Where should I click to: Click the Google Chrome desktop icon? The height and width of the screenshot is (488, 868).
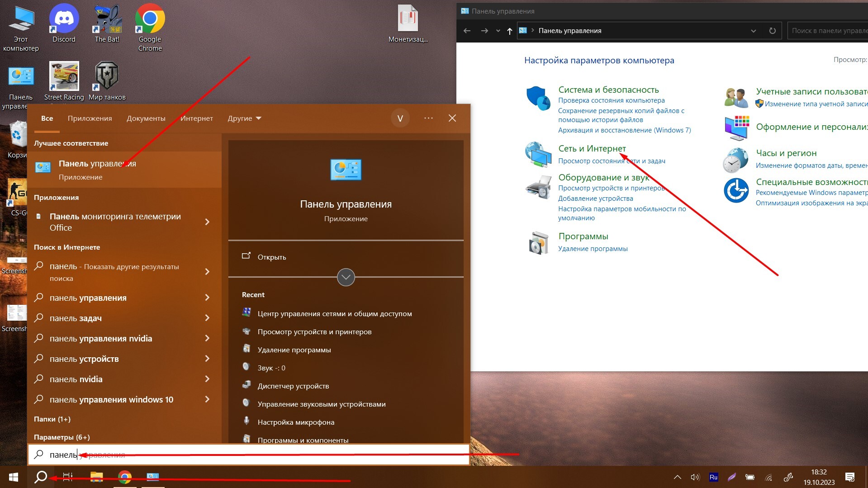coord(150,20)
